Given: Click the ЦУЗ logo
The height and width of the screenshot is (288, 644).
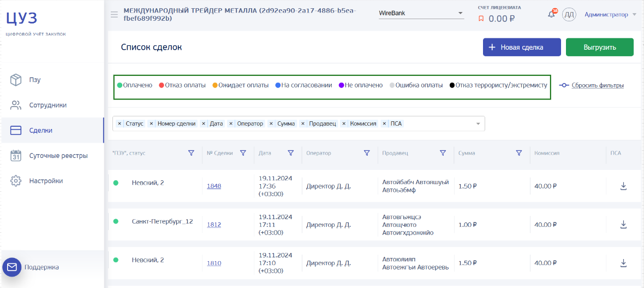Looking at the screenshot, I should click(x=22, y=17).
